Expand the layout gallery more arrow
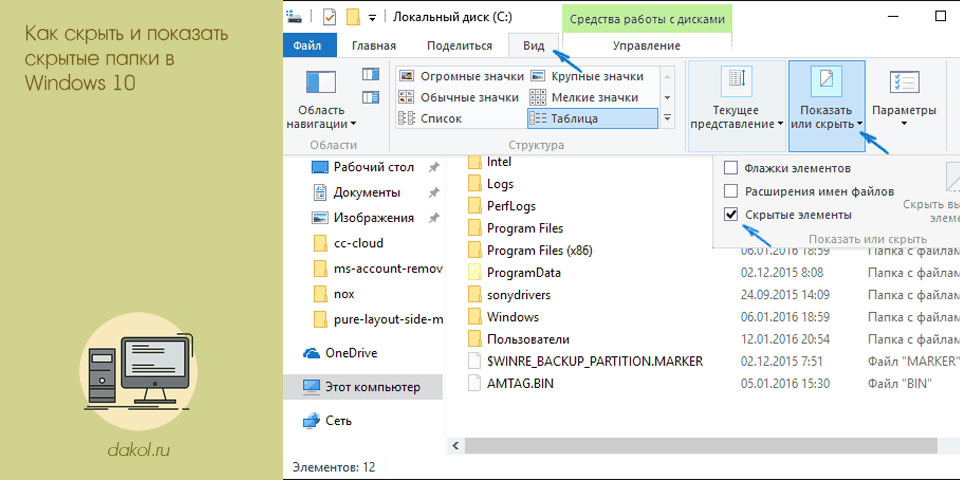 pyautogui.click(x=668, y=118)
